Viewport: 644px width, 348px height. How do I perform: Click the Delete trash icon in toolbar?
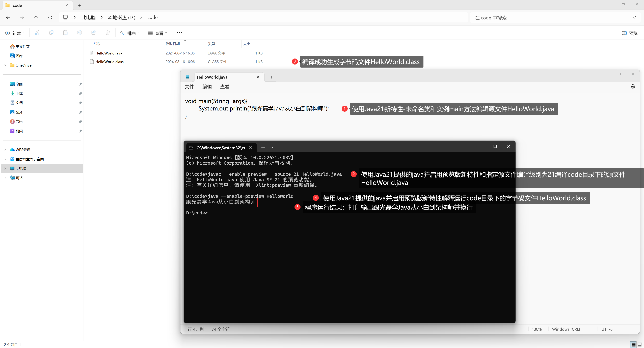pos(108,33)
